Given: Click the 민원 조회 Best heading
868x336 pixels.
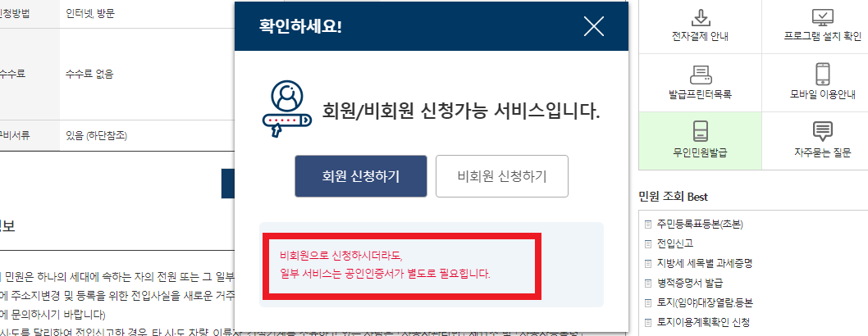Looking at the screenshot, I should pyautogui.click(x=673, y=197).
